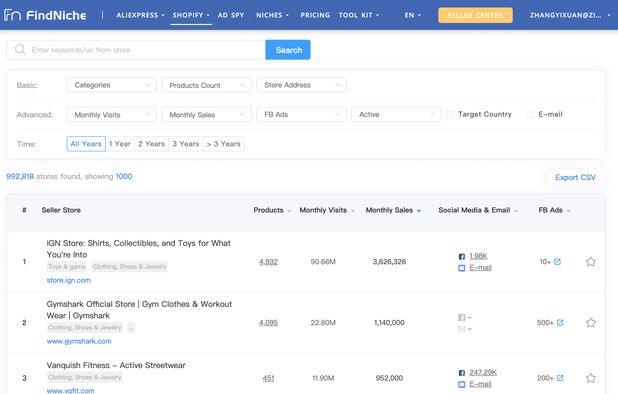Click Vanquish products count 451
Viewport: 618px width, 394px height.
pos(268,378)
